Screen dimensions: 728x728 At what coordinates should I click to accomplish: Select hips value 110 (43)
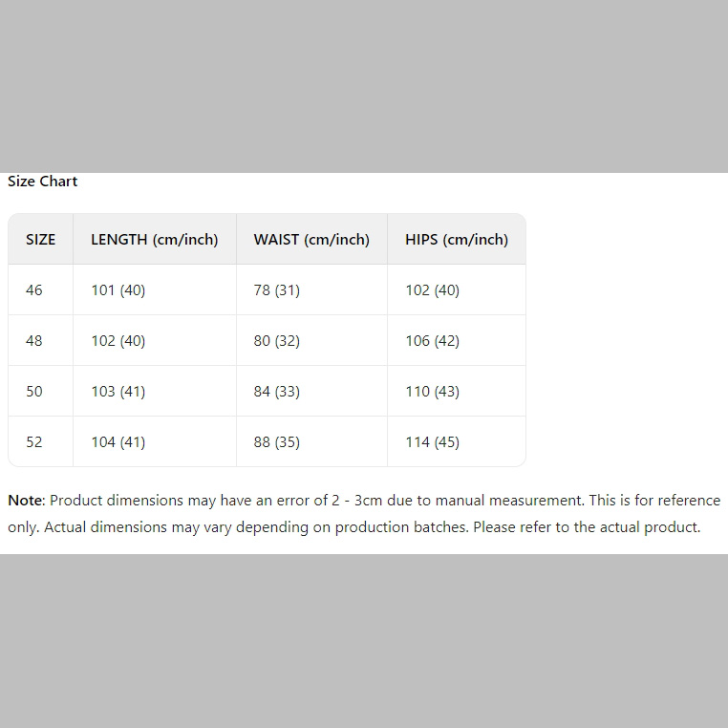[433, 392]
